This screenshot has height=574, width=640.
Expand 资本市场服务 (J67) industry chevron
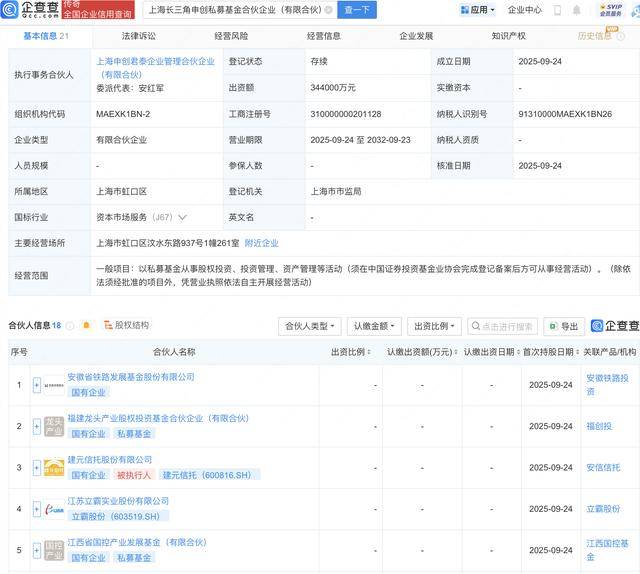point(182,218)
